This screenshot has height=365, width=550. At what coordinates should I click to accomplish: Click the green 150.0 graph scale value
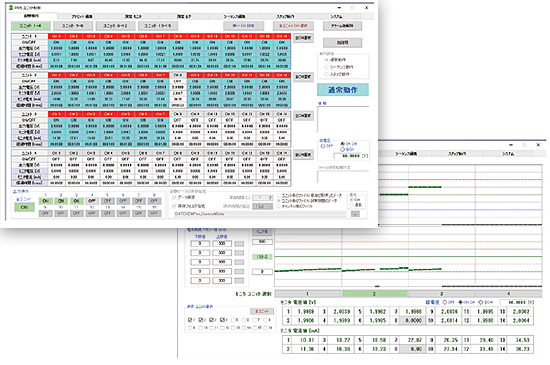[x=262, y=257]
